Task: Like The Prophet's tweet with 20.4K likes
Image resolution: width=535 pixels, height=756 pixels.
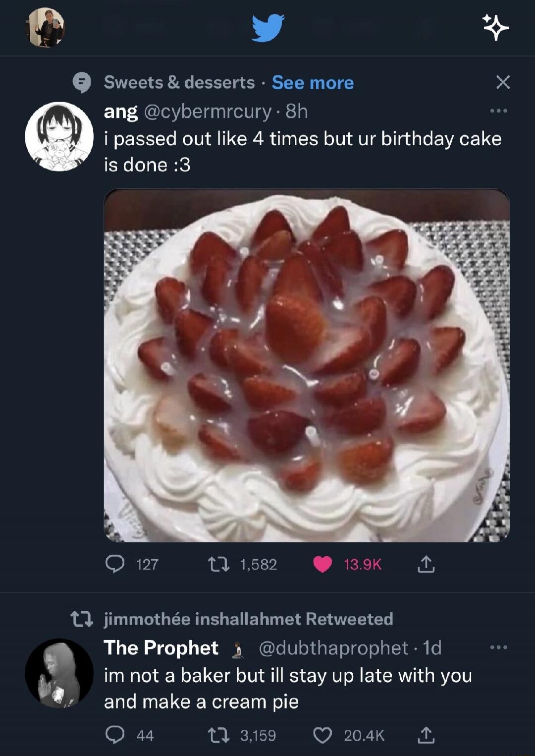Action: (323, 735)
